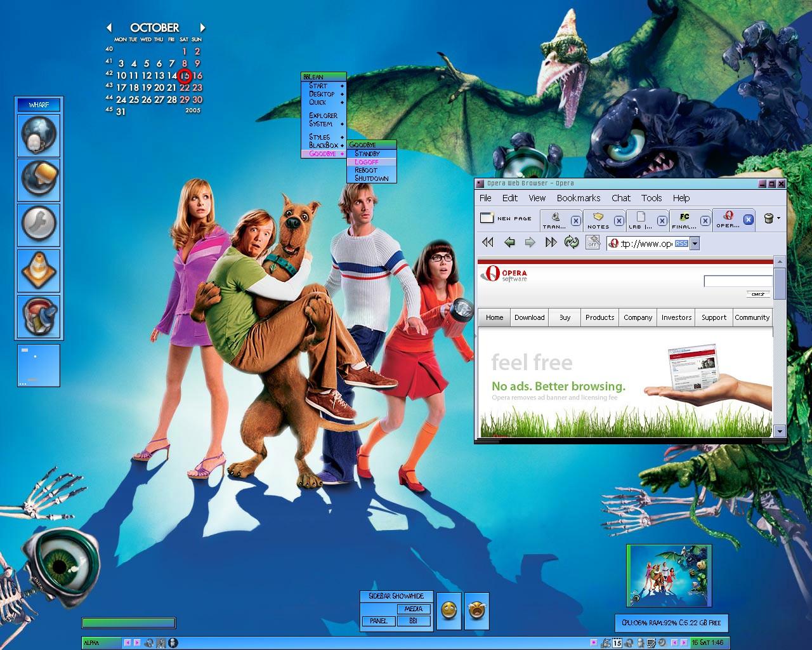Image resolution: width=812 pixels, height=650 pixels.
Task: Click the search button on Opera page
Action: (x=758, y=294)
